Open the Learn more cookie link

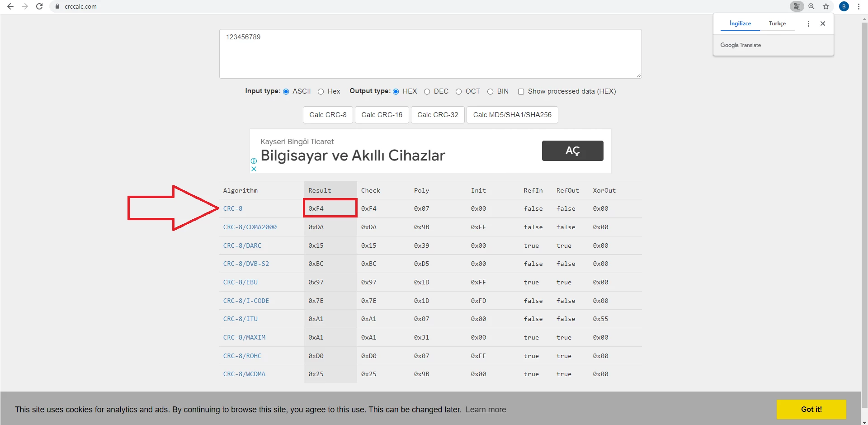pyautogui.click(x=486, y=410)
